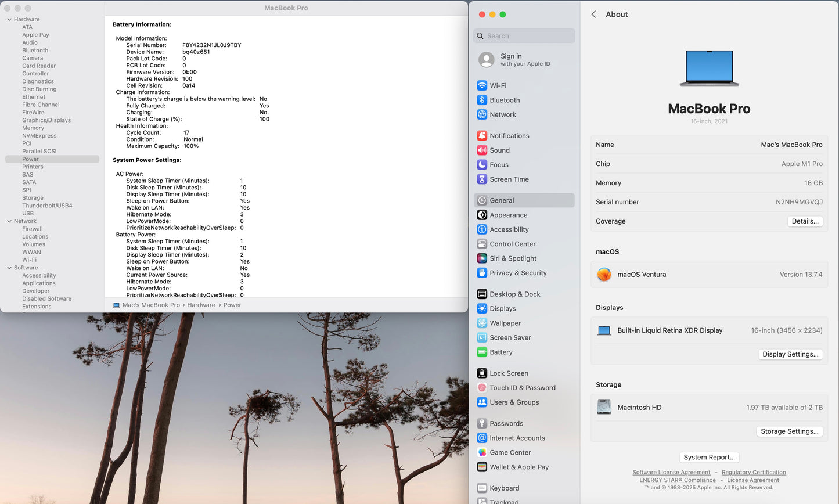Select the Notifications bell icon

tap(482, 136)
